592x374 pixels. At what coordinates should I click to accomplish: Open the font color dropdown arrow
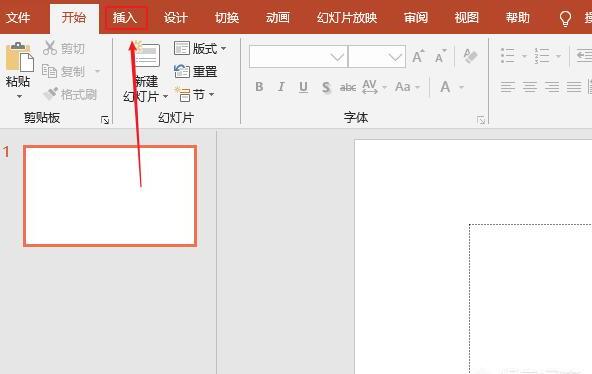click(461, 88)
